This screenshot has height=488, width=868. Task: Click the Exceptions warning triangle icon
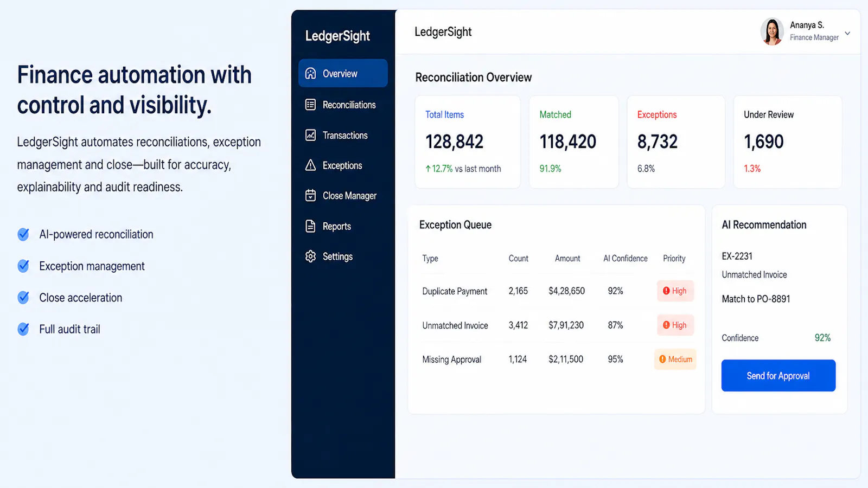(310, 165)
